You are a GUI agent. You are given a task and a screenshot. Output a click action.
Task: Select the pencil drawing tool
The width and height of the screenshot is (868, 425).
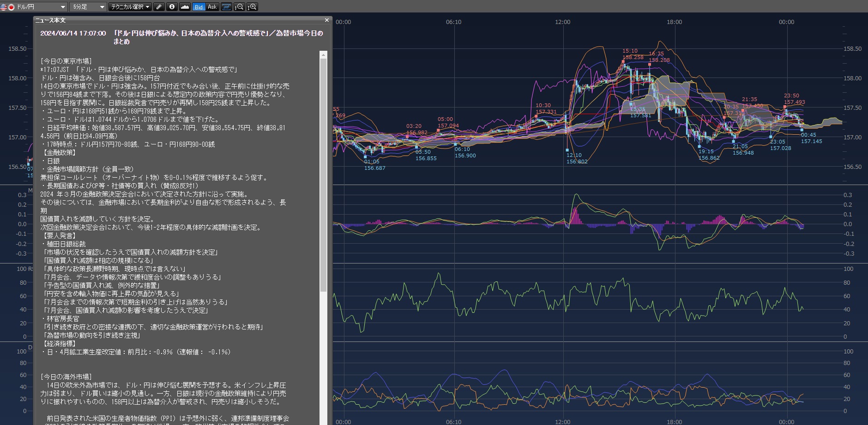coord(159,7)
